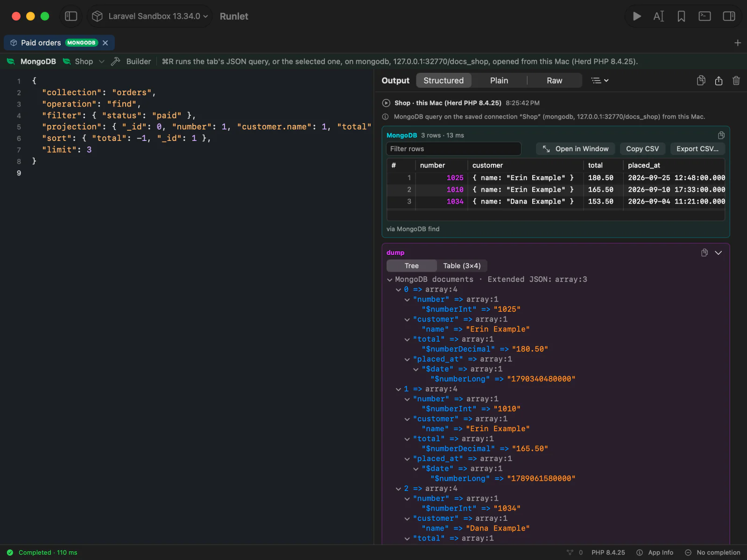Open App Info from status bar

coord(655,553)
